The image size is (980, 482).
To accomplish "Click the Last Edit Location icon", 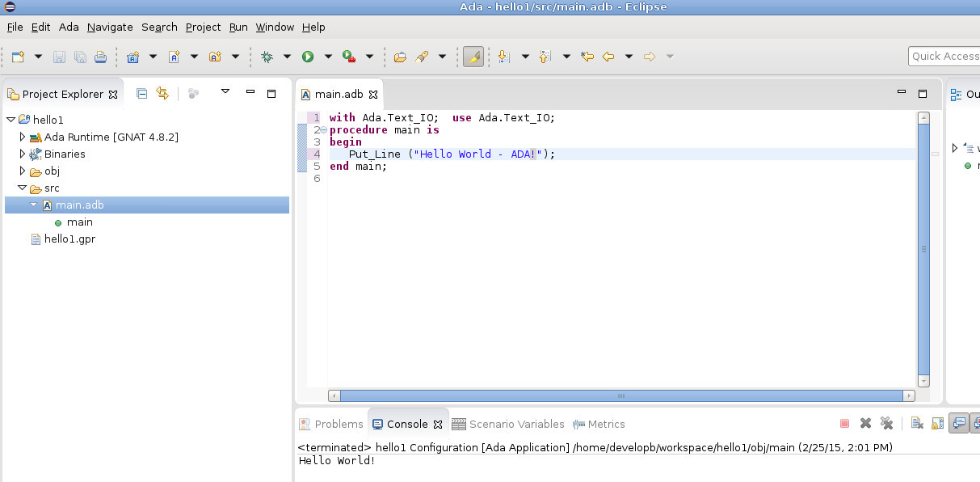I will pyautogui.click(x=587, y=57).
